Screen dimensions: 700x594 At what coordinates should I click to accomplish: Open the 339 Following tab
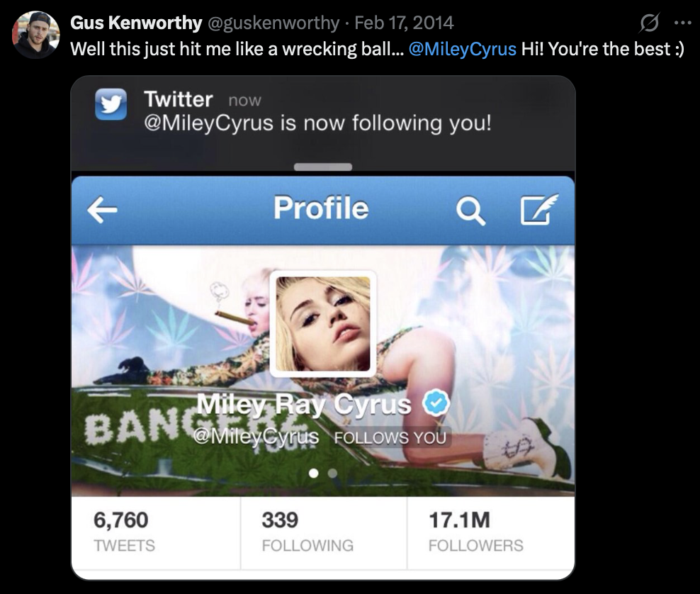pos(324,532)
